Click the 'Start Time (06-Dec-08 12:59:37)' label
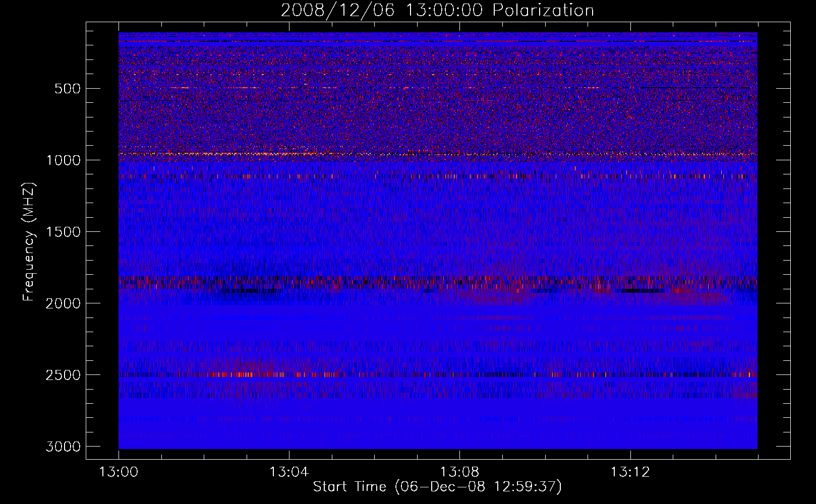Image resolution: width=816 pixels, height=504 pixels. [437, 487]
